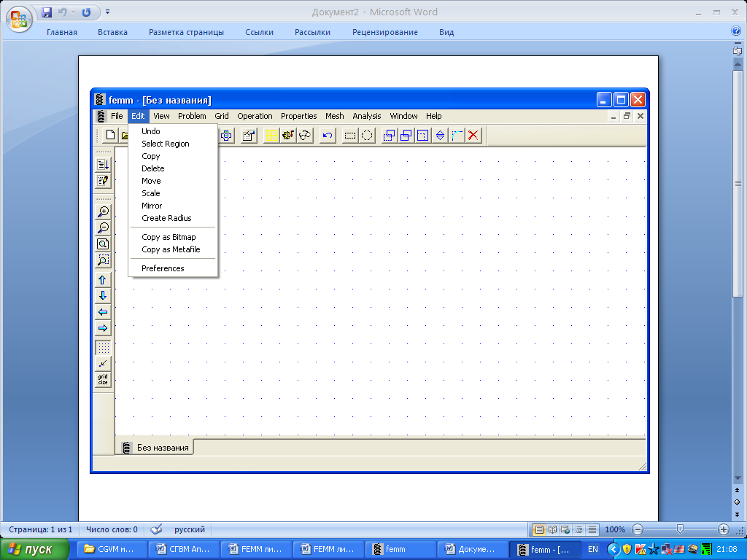Click the red X delete icon
Screen dimensions: 747x560
point(473,136)
